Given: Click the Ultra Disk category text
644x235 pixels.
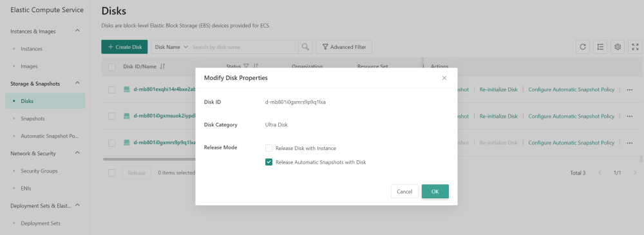Looking at the screenshot, I should coord(276,124).
